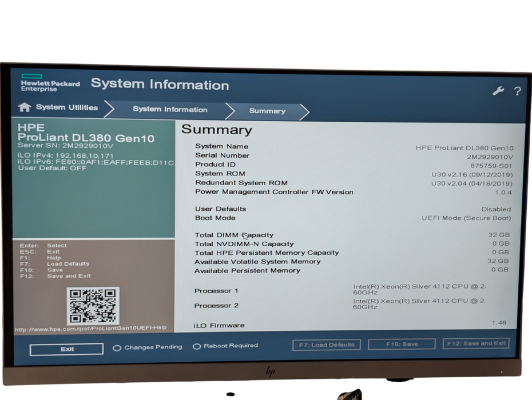Select the F7: Load Defaults key hint
The height and width of the screenshot is (400, 532).
pyautogui.click(x=54, y=264)
